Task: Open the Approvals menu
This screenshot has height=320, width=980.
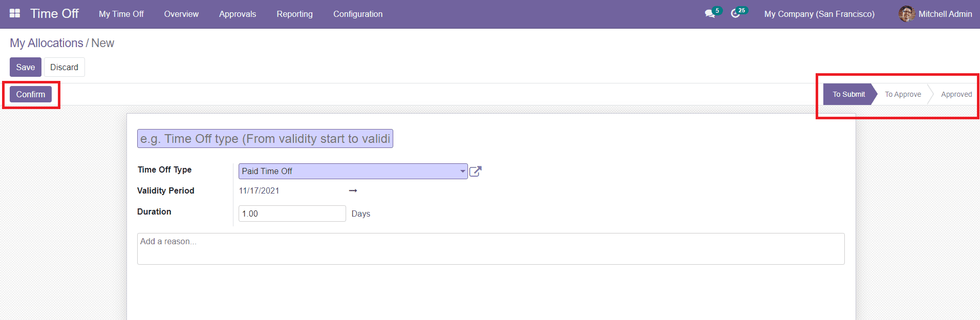Action: tap(237, 14)
